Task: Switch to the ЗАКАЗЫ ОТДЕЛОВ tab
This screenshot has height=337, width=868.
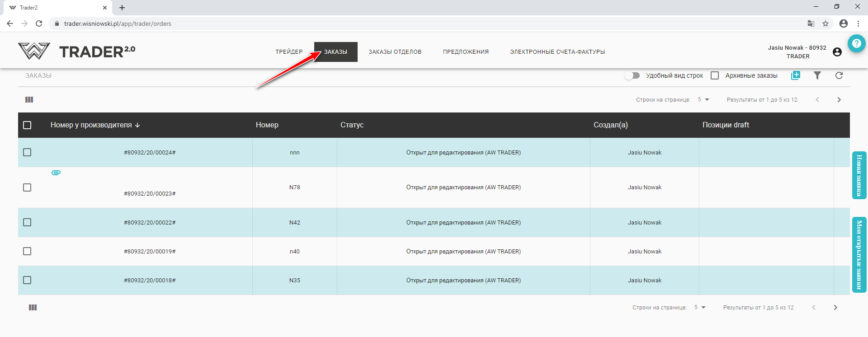Action: tap(395, 52)
